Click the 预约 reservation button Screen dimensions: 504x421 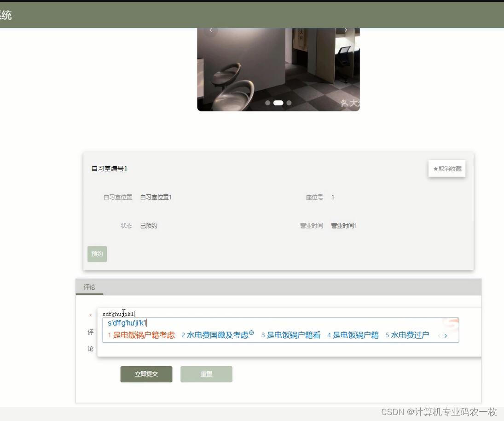97,253
